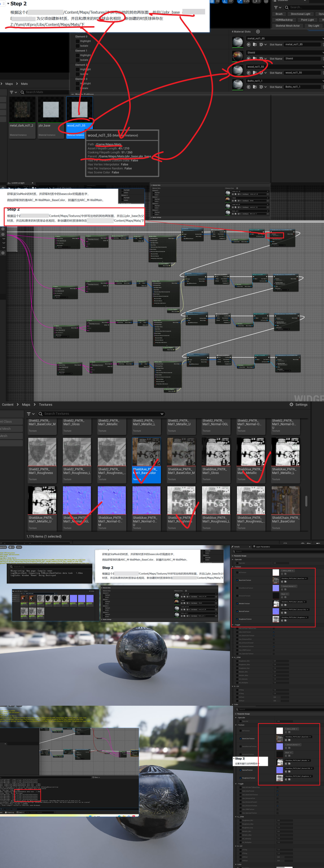Uncheck the NormalTexture parameter checkbox
Image resolution: width=324 pixels, height=868 pixels.
237,611
